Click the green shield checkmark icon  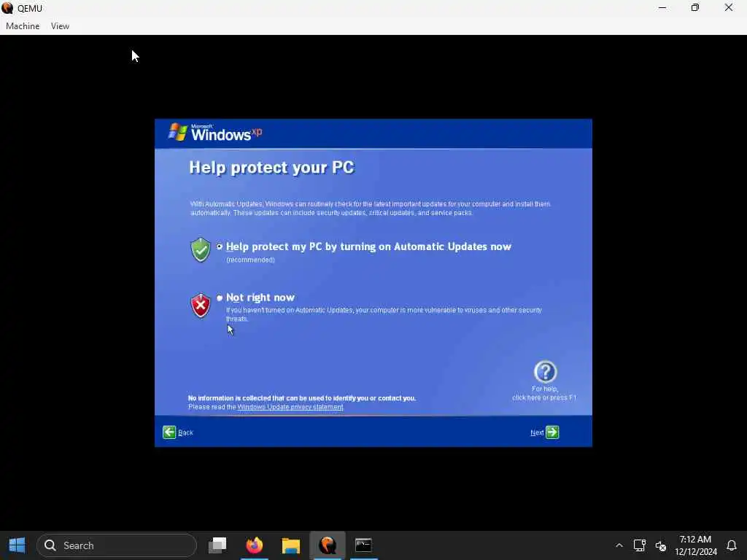(201, 249)
